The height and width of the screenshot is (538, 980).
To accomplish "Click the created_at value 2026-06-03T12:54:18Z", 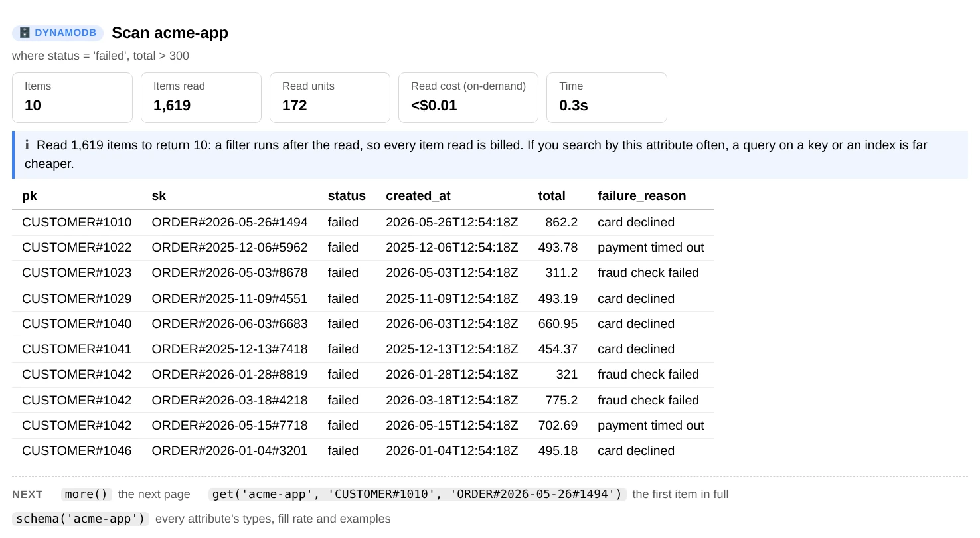I will click(x=452, y=324).
